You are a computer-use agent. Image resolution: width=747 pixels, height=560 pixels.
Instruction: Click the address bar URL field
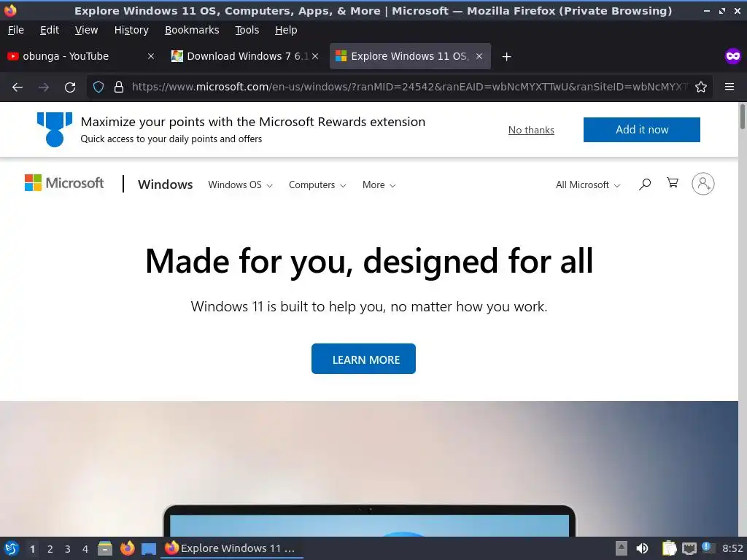[410, 87]
